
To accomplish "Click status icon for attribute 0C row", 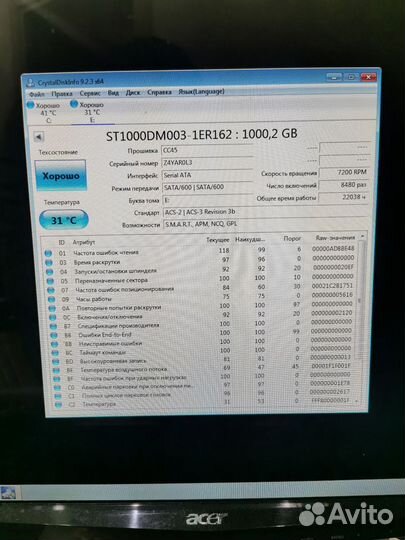I will coord(53,318).
